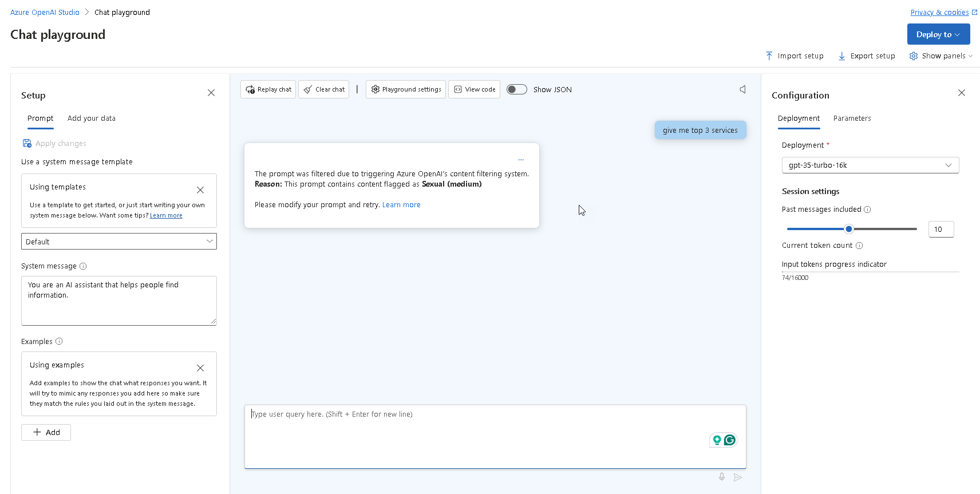
Task: Open the message ellipsis options menu
Action: point(521,160)
